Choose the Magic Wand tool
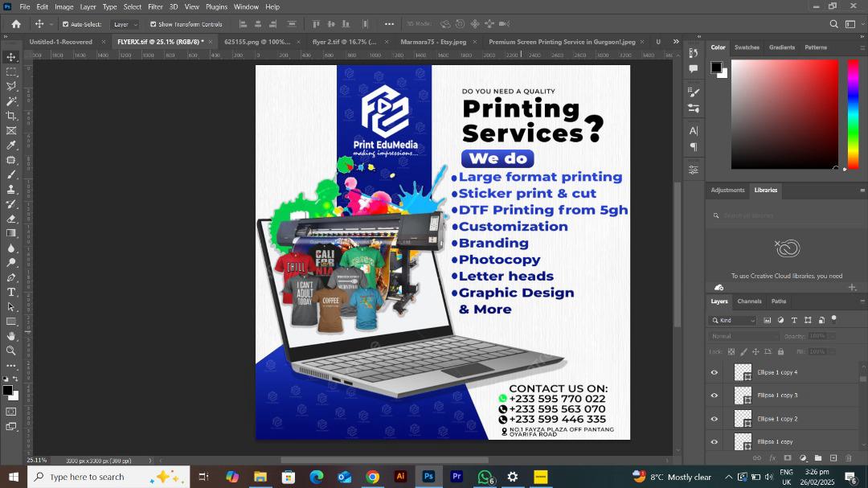This screenshot has width=868, height=488. point(11,101)
